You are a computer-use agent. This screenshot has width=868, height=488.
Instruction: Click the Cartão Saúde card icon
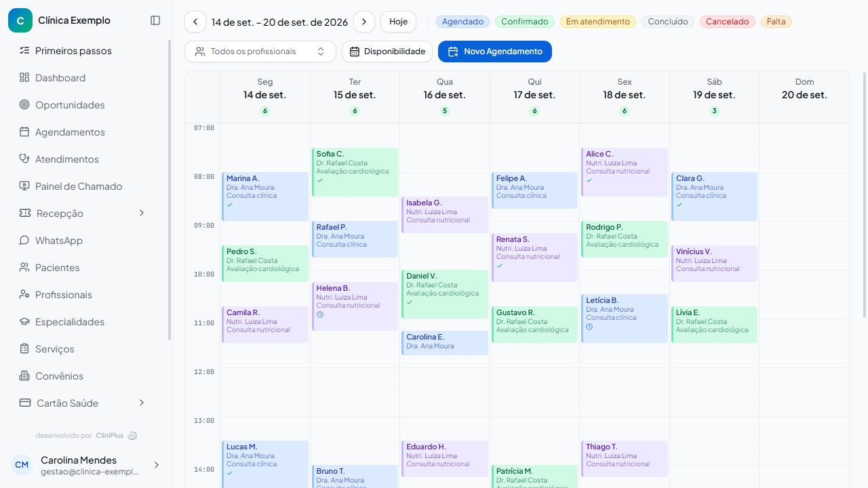point(25,403)
